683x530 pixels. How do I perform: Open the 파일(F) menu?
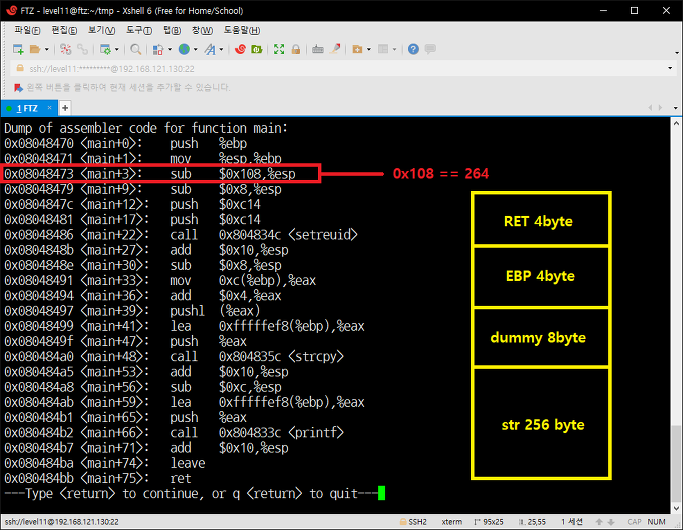pyautogui.click(x=27, y=30)
